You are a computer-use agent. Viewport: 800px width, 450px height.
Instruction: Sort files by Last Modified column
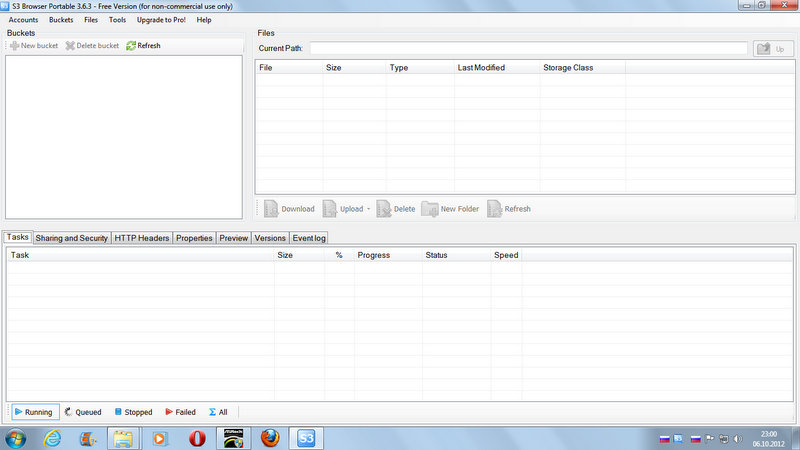pyautogui.click(x=497, y=67)
